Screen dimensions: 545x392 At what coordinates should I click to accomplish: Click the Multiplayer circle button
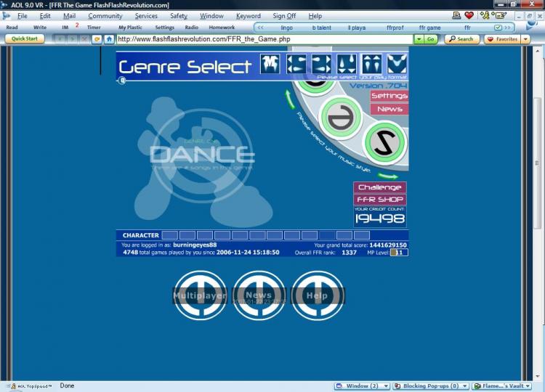tap(200, 295)
